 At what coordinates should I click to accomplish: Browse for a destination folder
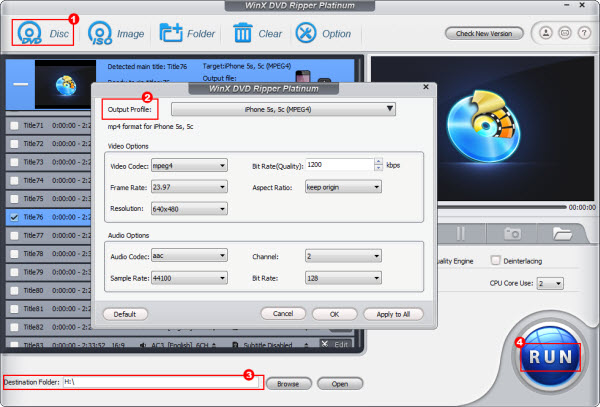pyautogui.click(x=289, y=384)
